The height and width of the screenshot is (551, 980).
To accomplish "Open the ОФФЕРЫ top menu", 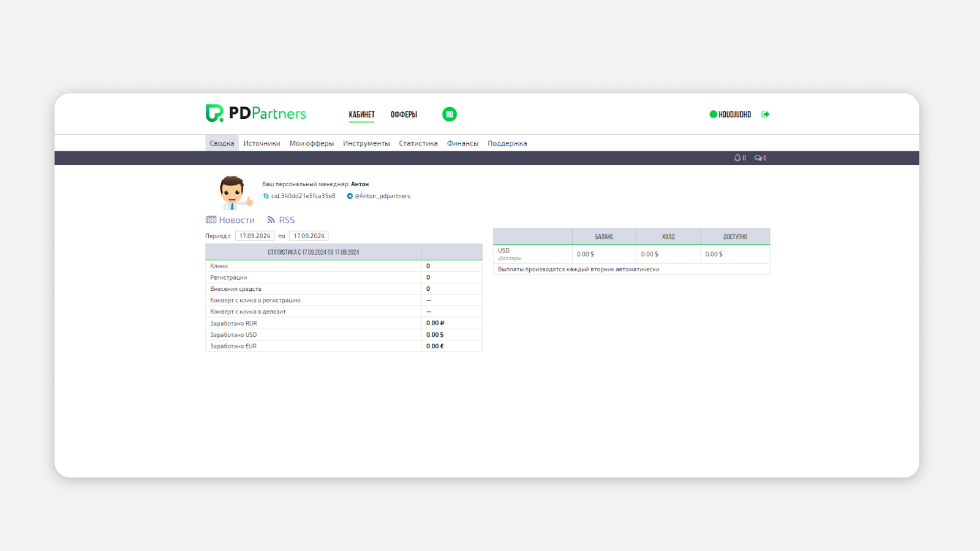I will point(404,114).
